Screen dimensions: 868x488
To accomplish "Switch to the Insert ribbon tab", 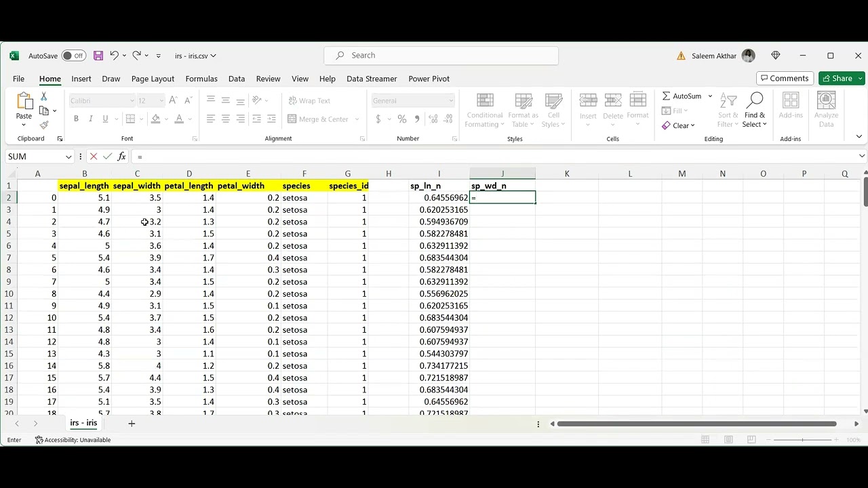I will pos(81,79).
